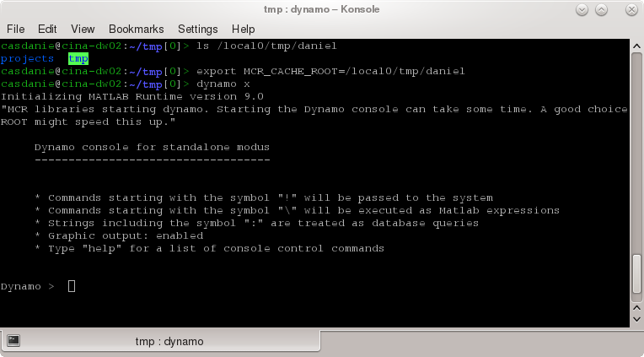Click 'MCR libraries starting dynamo' line

tap(314, 110)
